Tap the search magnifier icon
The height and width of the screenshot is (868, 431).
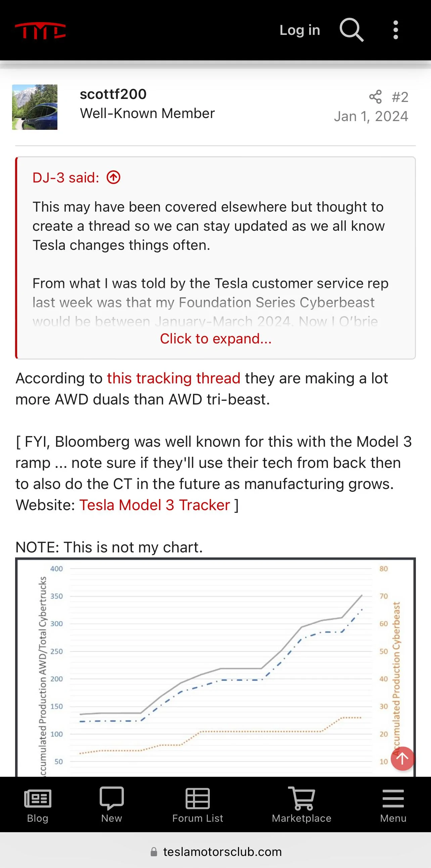[351, 30]
